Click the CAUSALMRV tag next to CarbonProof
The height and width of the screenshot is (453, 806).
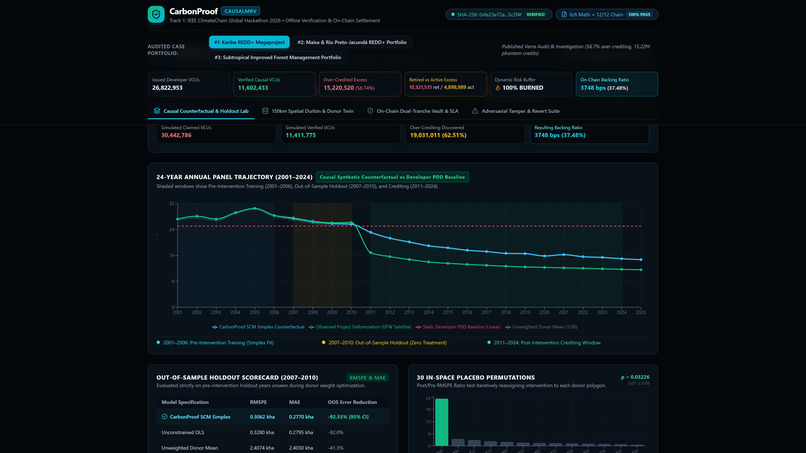(241, 11)
